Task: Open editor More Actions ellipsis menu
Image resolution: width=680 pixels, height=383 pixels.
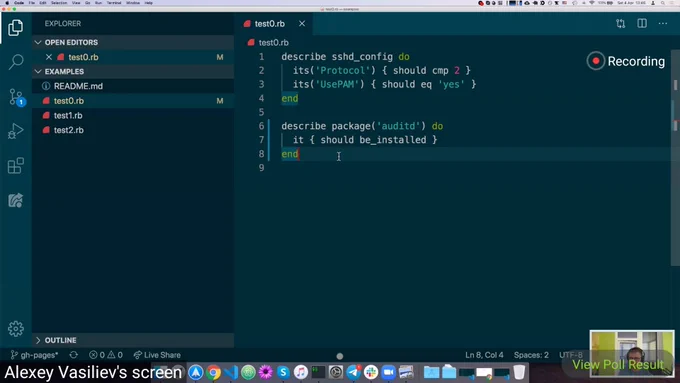Action: pyautogui.click(x=663, y=23)
